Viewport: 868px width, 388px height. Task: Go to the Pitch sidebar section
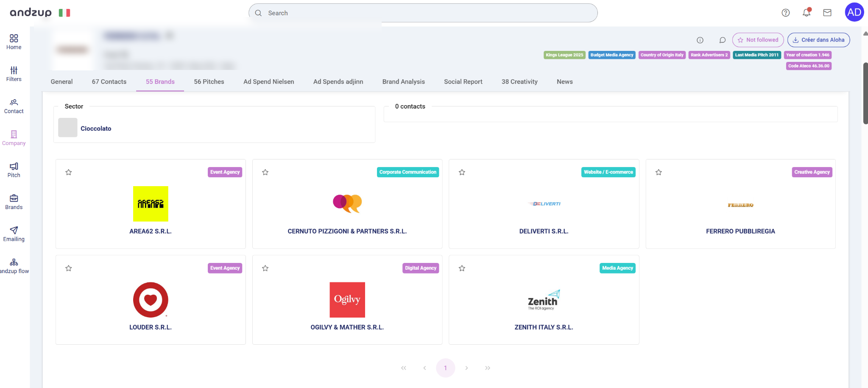click(x=14, y=170)
